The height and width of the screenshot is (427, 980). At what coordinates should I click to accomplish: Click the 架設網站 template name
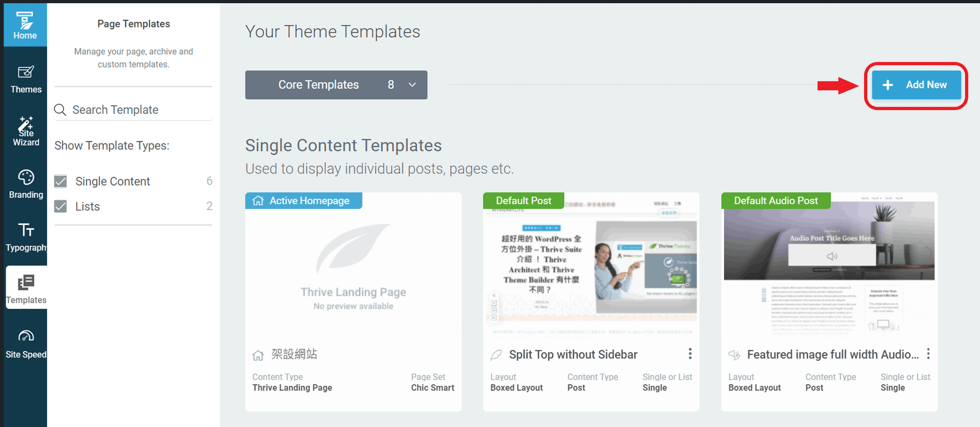coord(295,354)
